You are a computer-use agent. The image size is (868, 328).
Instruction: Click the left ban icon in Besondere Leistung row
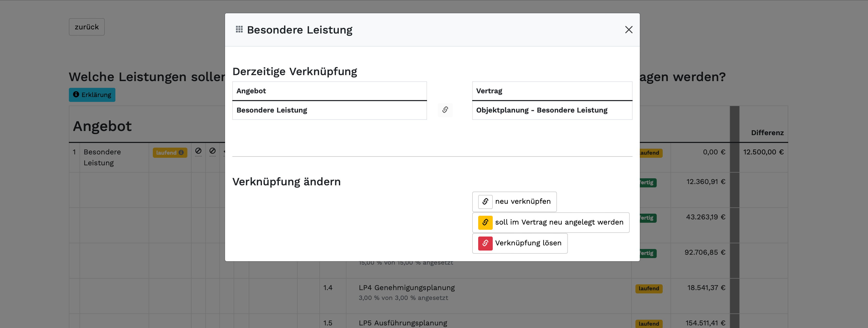(198, 151)
